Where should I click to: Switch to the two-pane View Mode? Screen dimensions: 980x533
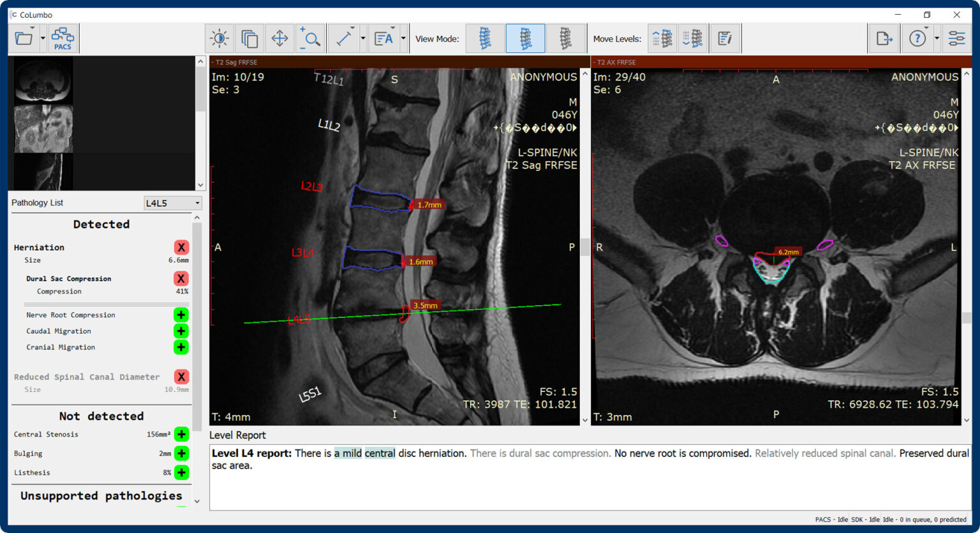(525, 38)
